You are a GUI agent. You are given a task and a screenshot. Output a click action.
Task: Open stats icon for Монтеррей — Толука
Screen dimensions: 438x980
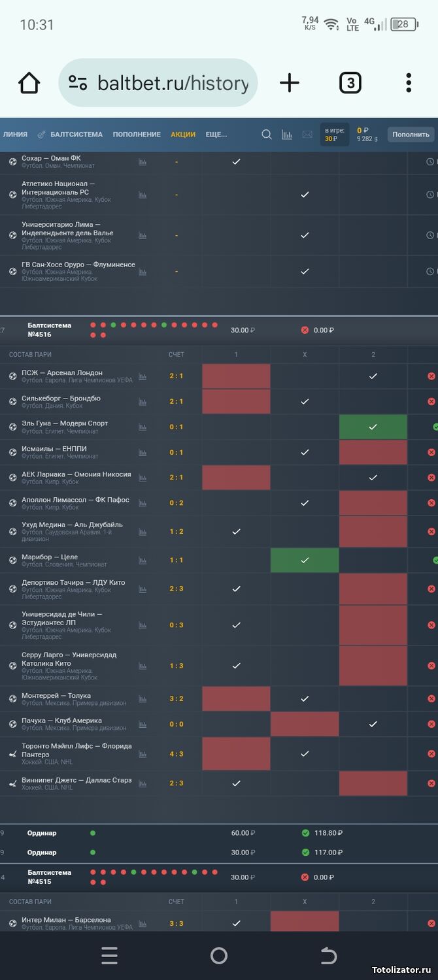click(x=143, y=699)
